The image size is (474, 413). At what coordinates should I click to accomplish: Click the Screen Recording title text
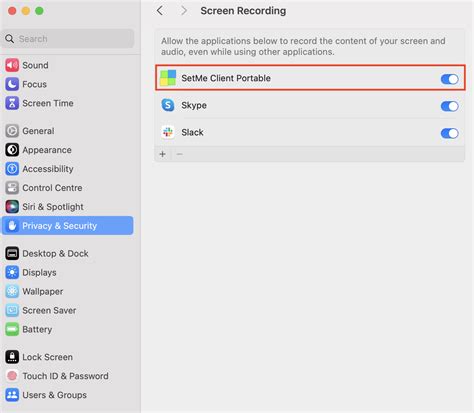coord(243,11)
